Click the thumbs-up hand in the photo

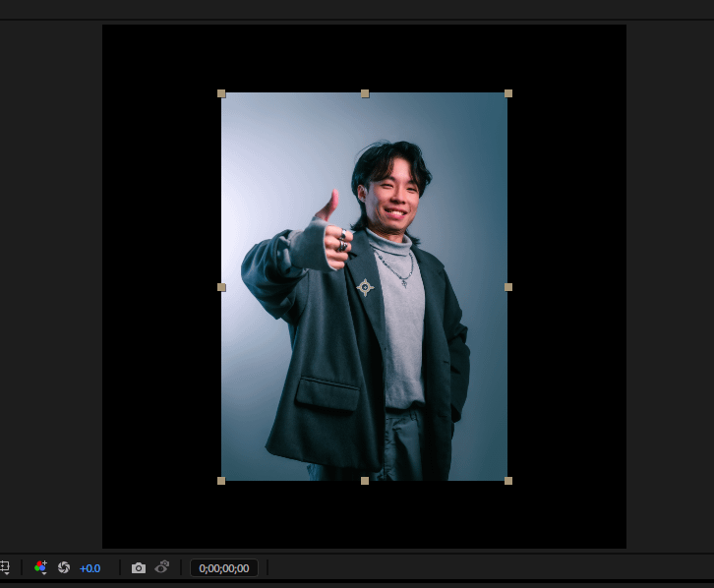pyautogui.click(x=329, y=231)
